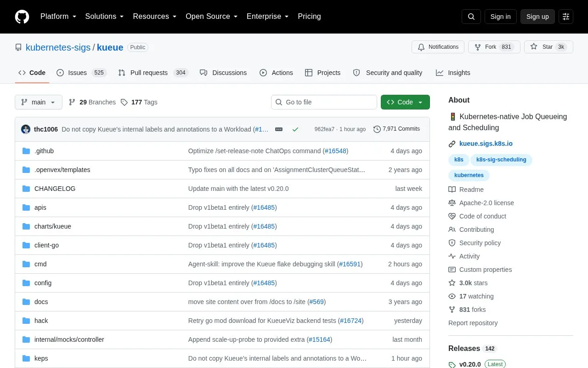Open the Pricing link in header

click(309, 17)
